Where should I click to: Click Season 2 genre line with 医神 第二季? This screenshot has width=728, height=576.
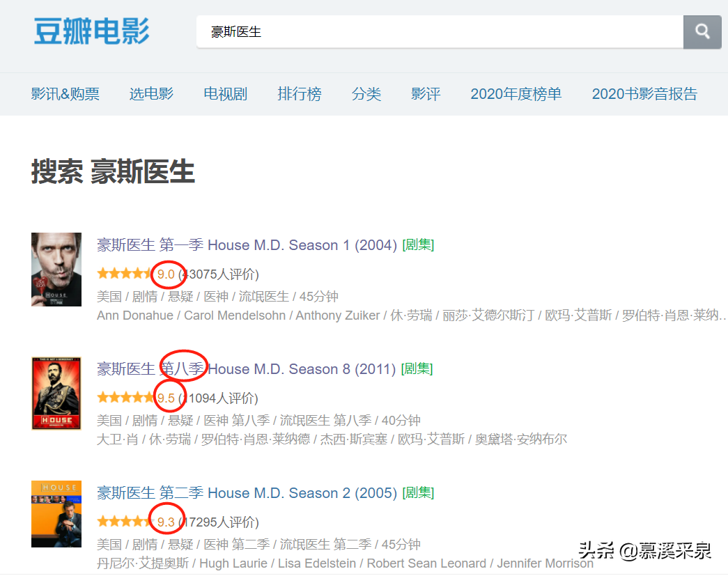pos(258,544)
